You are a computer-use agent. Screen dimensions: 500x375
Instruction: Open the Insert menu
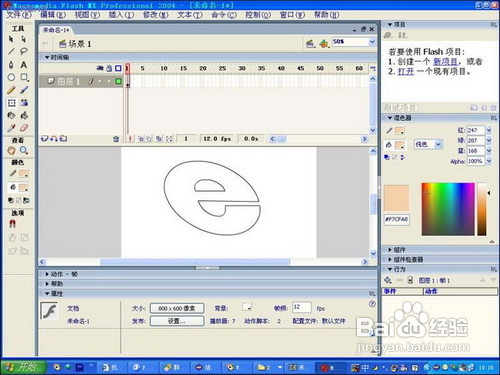[121, 15]
